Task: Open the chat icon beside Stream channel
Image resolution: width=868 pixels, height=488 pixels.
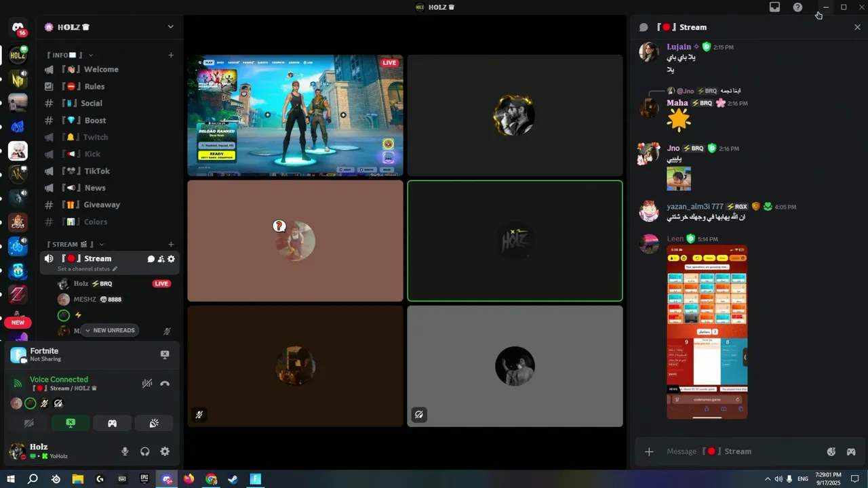Action: (151, 259)
